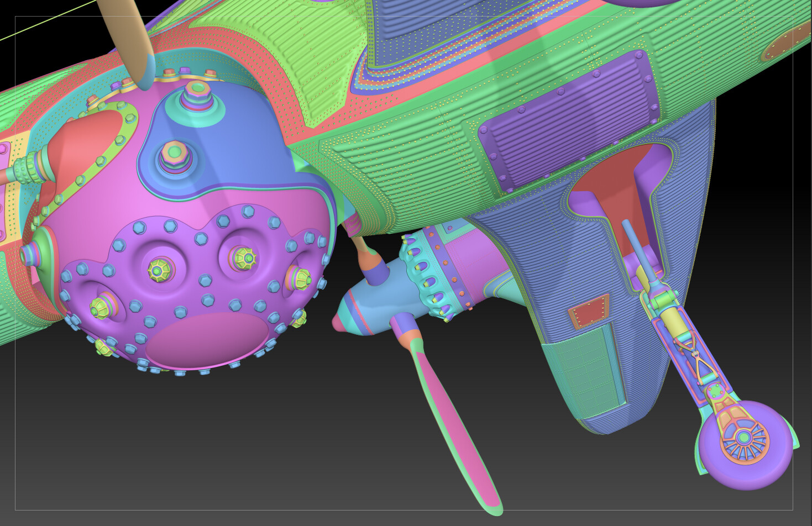
Task: Click the tan propeller blade at top
Action: [129, 40]
